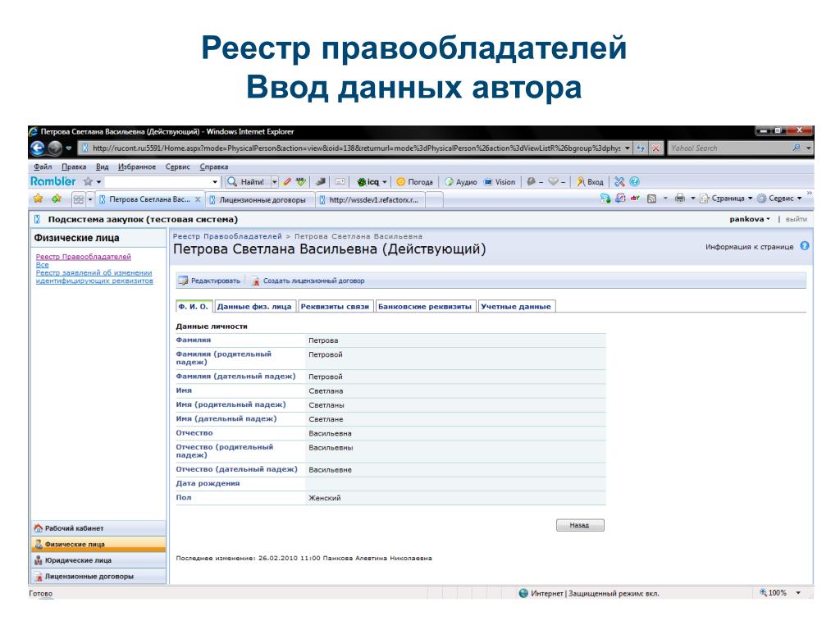Click the browser Back arrow button

coord(38,148)
